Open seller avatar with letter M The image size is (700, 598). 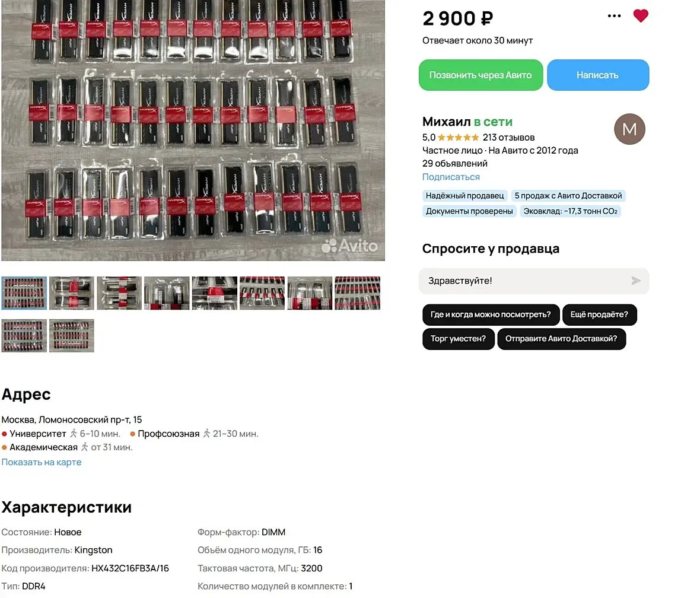tap(629, 129)
